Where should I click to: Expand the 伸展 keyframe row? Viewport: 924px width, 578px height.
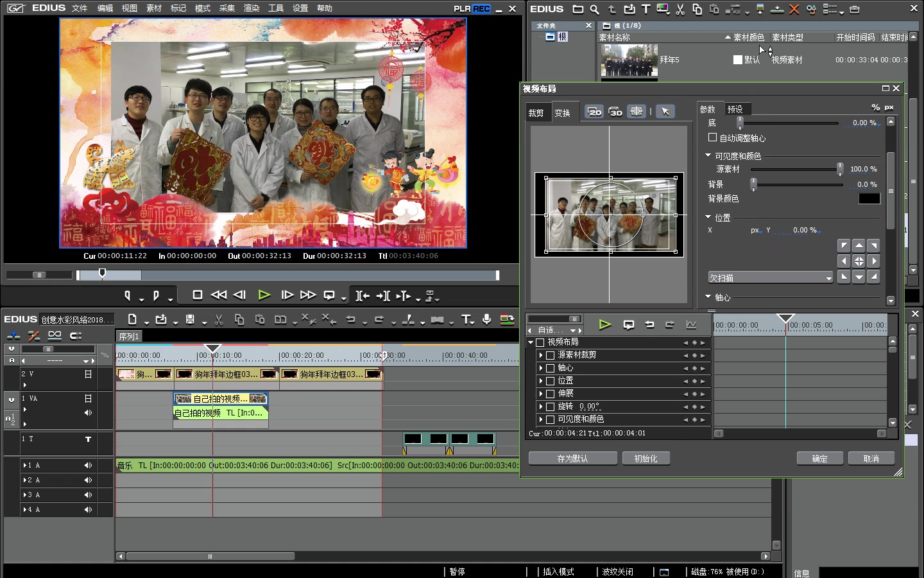(541, 394)
